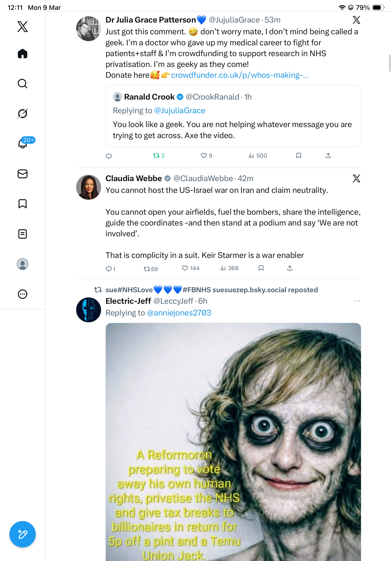Open the crowdfunder.co.uk donation link
Screen dimensions: 392x561
[240, 75]
